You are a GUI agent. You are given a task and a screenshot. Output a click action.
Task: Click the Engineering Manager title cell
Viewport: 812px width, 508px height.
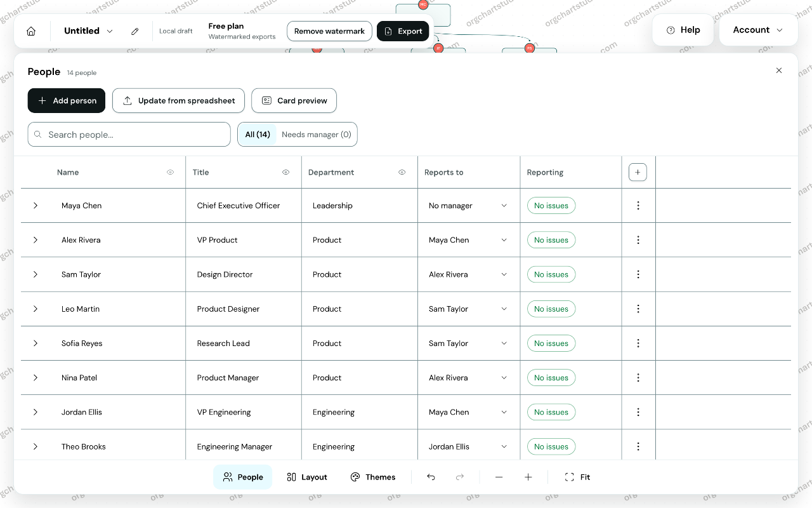point(244,446)
